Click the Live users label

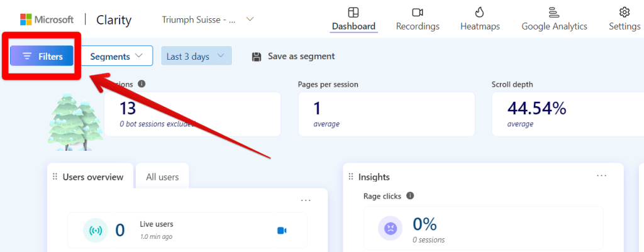(157, 224)
